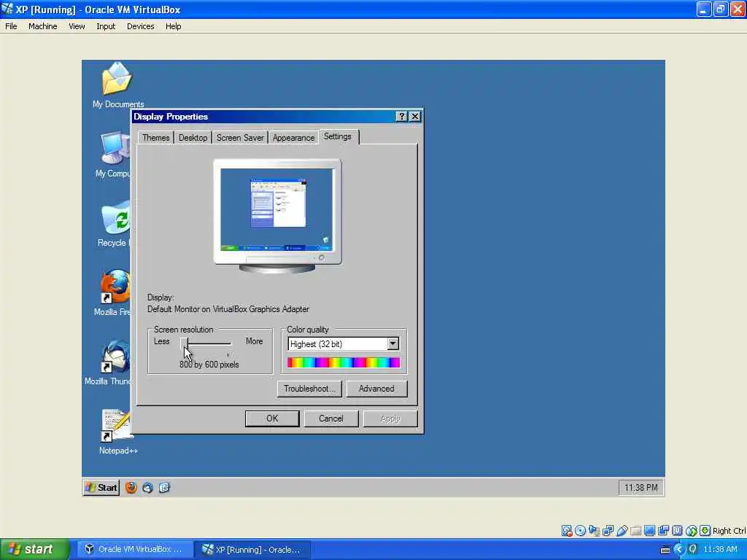Click the 'Right Ctrl' host key label
This screenshot has height=560, width=747.
tap(729, 531)
